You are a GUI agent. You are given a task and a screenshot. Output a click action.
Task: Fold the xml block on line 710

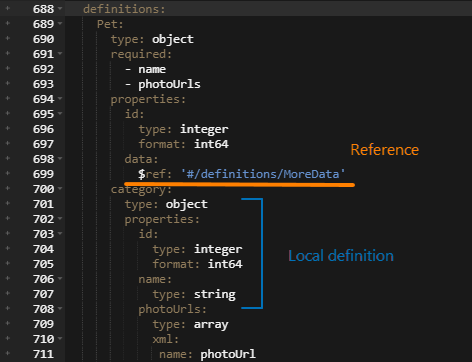[60, 338]
